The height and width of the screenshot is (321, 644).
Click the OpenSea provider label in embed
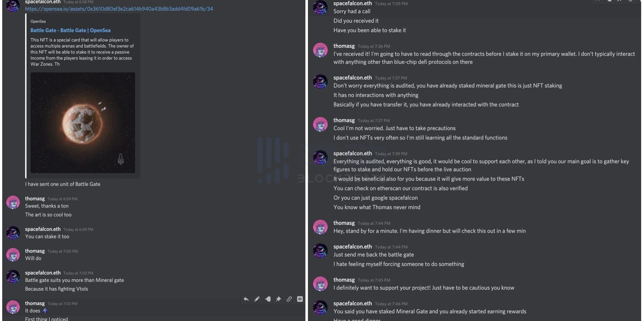tap(38, 21)
